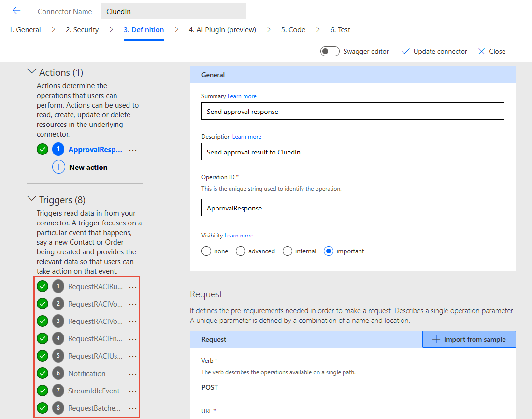Click the Operation ID input field
Image resolution: width=532 pixels, height=419 pixels.
353,208
